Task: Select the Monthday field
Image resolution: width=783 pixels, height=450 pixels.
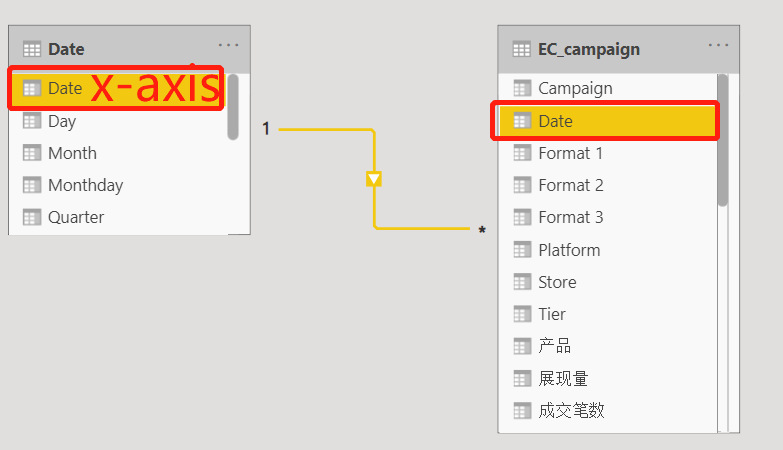Action: click(117, 185)
